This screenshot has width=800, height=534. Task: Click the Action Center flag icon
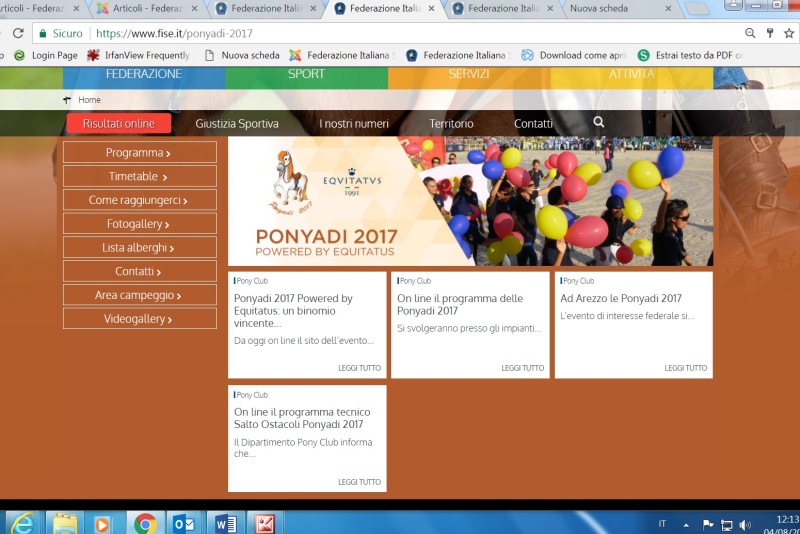pyautogui.click(x=708, y=524)
